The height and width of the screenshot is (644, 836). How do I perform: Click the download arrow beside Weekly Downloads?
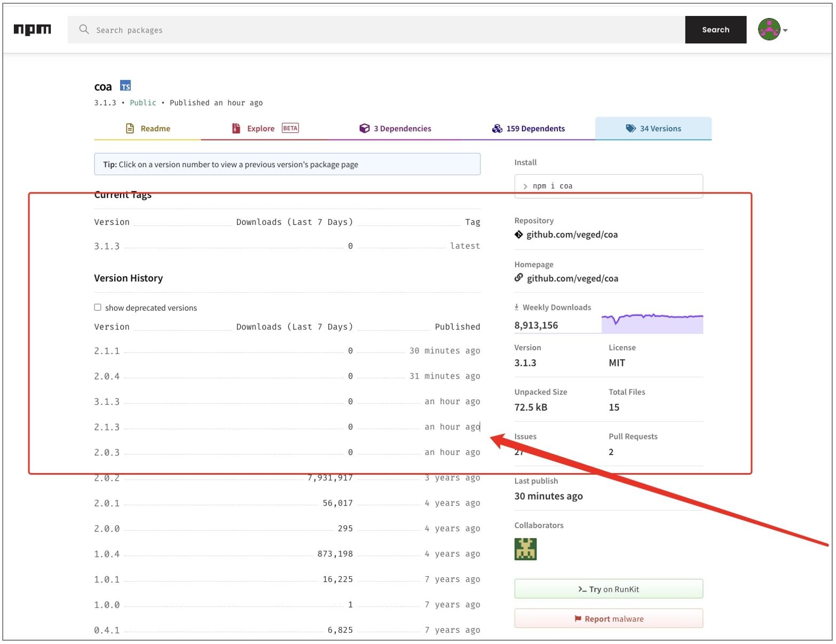[x=517, y=307]
